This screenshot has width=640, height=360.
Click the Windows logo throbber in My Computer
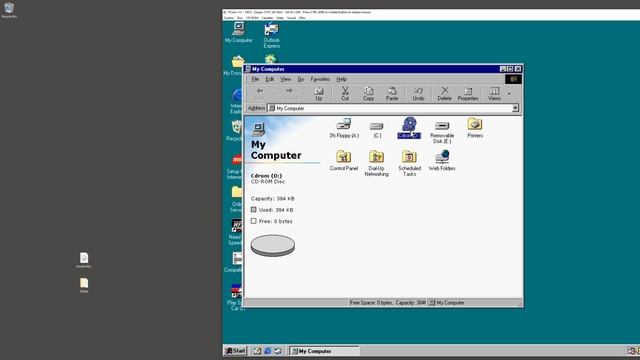coord(513,79)
